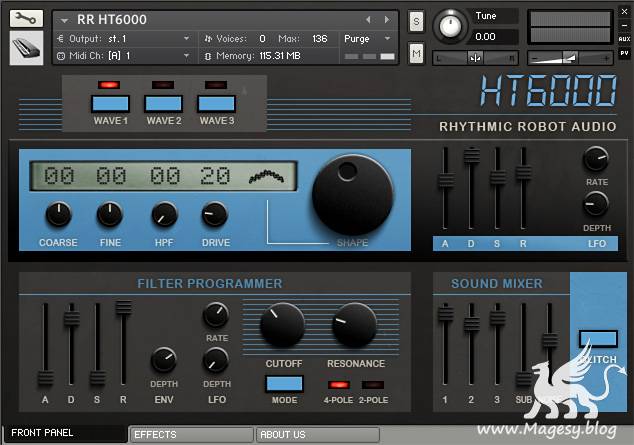Image resolution: width=634 pixels, height=445 pixels.
Task: Turn the RESONANCE knob
Action: (354, 325)
